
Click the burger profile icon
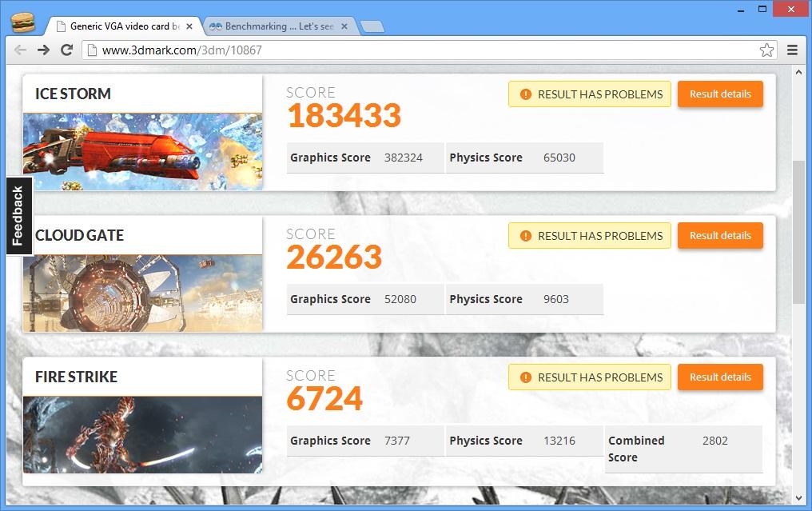(23, 23)
